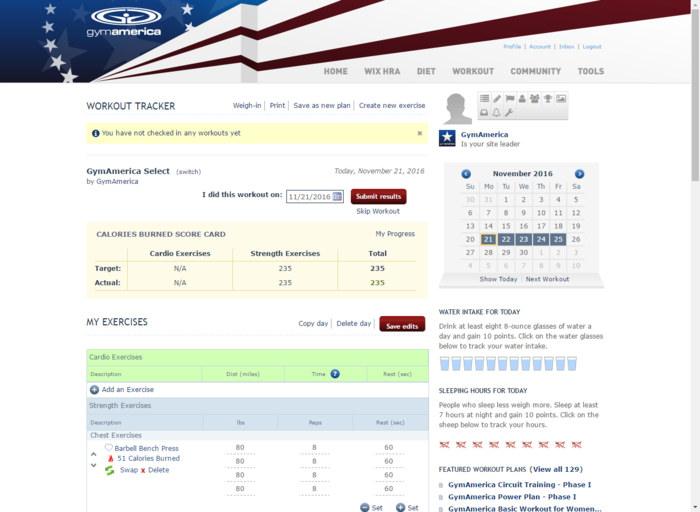Open the HOME menu

pos(336,71)
